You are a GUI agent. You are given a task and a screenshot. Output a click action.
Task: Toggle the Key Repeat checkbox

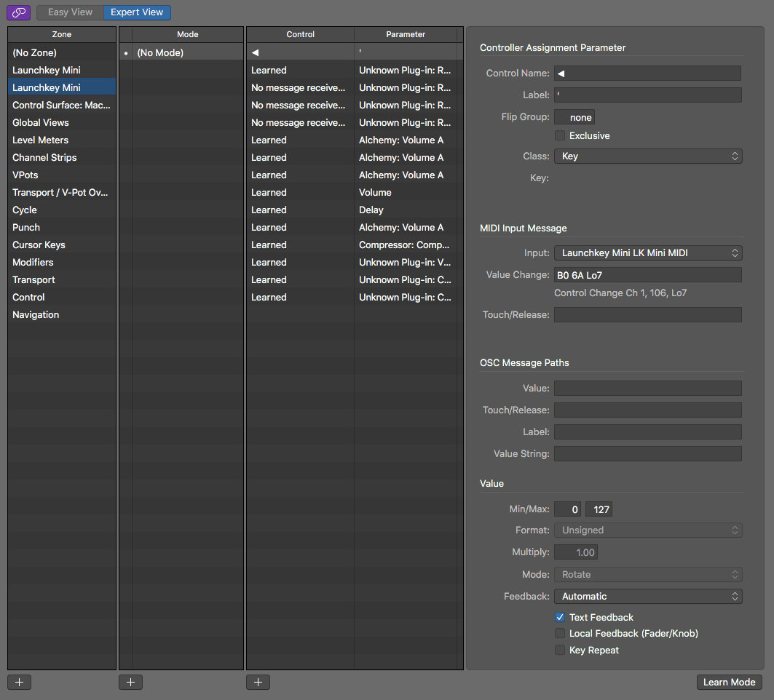tap(560, 650)
